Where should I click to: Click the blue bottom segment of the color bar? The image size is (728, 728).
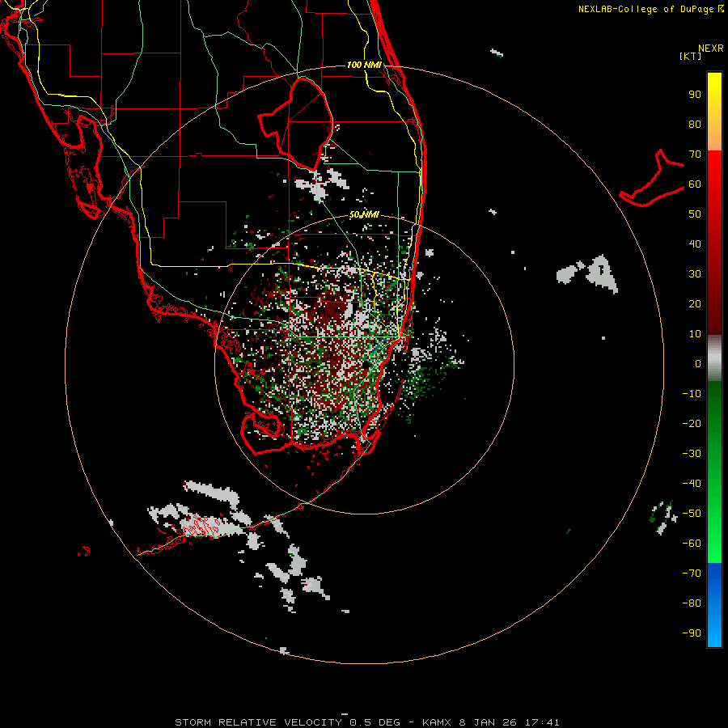714,605
